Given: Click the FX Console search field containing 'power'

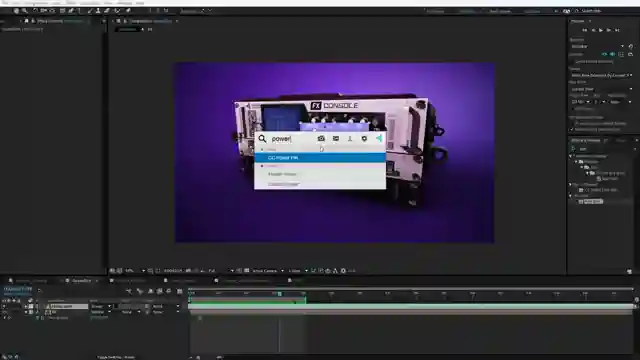Looking at the screenshot, I should point(291,139).
